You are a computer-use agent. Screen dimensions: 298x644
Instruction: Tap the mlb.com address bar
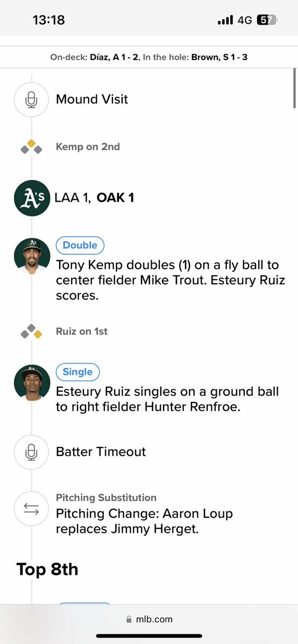coord(149,619)
